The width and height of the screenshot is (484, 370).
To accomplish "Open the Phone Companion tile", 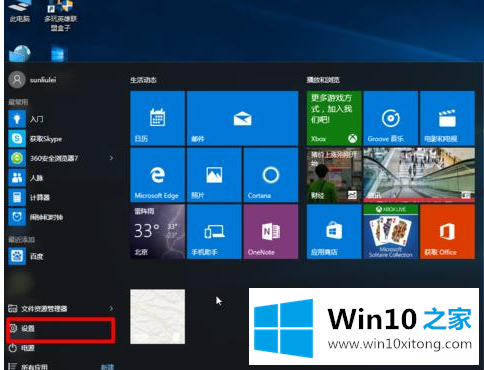I will tap(214, 232).
